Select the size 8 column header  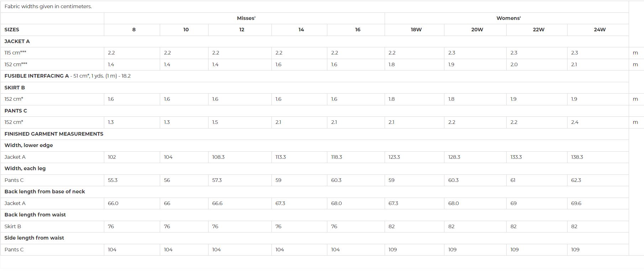coord(134,30)
